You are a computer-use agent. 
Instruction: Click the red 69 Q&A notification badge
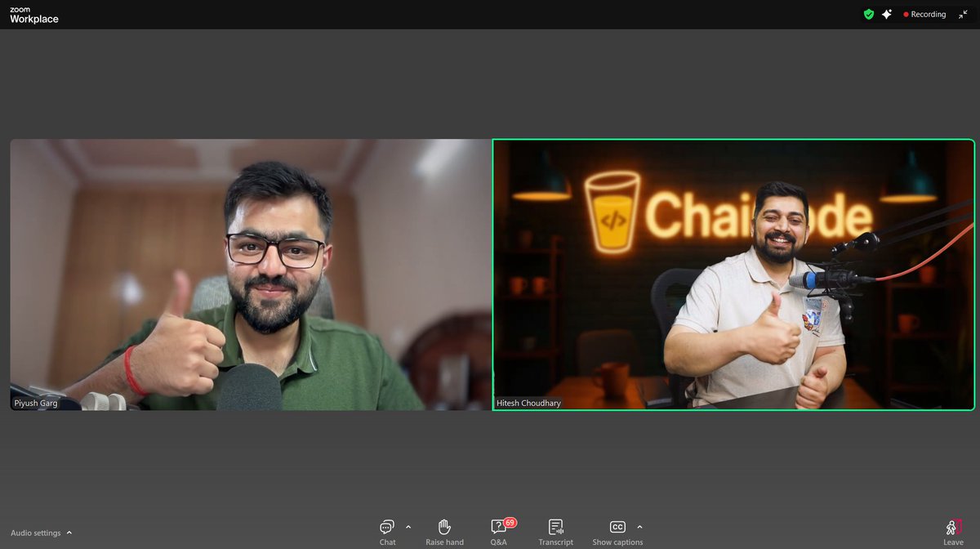(510, 522)
